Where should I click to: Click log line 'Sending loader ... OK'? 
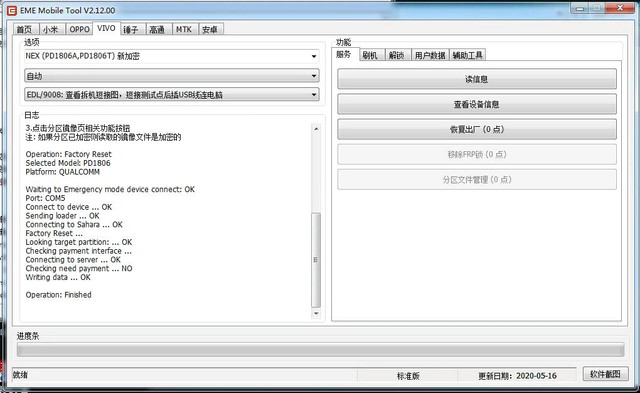(62, 215)
